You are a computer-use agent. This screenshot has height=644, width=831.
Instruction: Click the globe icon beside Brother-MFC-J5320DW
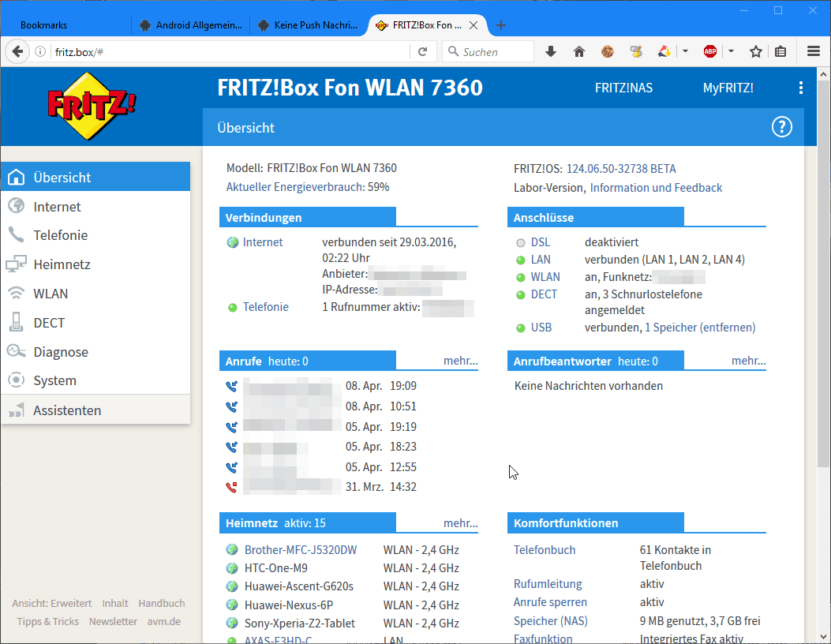[232, 549]
